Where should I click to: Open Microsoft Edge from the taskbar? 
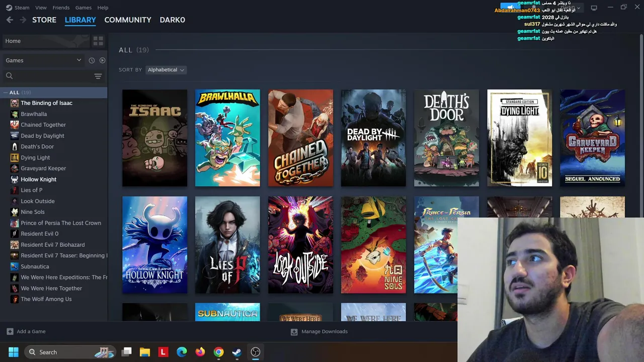(x=182, y=352)
